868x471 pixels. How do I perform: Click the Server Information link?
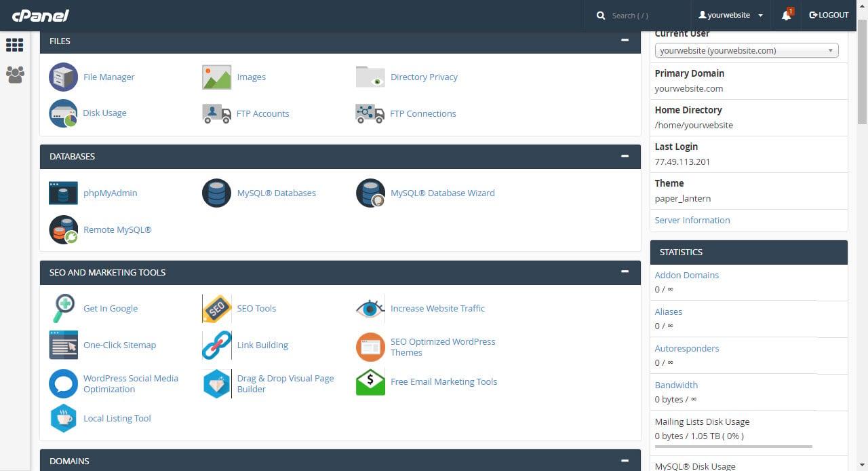(x=692, y=220)
